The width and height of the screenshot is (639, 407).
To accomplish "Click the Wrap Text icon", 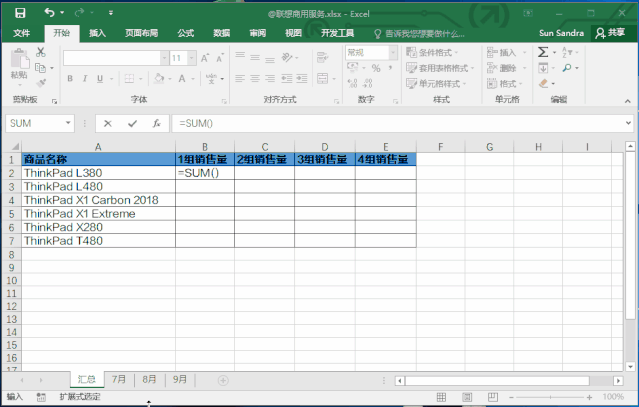I will coord(322,57).
